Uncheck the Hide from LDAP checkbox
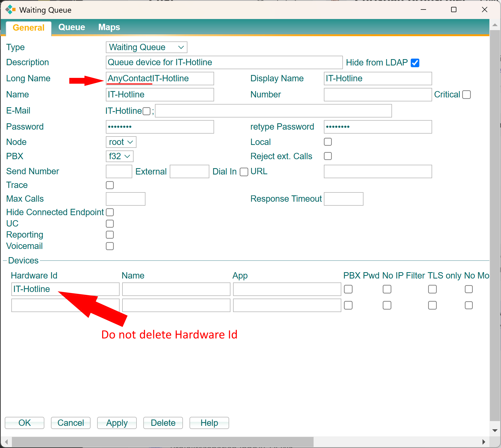 tap(415, 63)
